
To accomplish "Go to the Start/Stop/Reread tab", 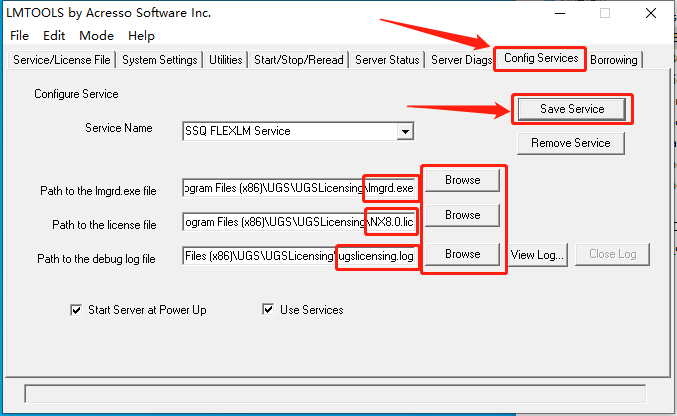I will tap(299, 60).
